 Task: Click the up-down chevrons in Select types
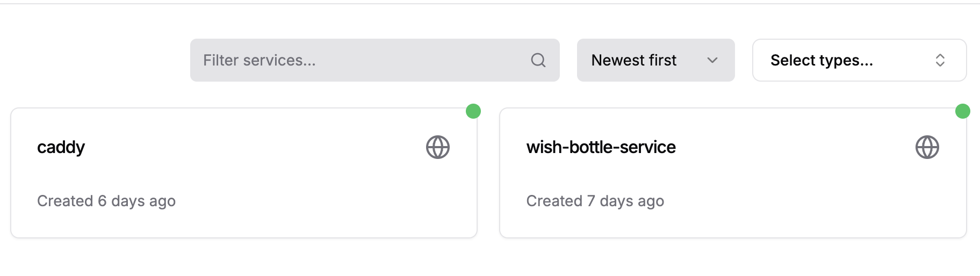tap(940, 60)
